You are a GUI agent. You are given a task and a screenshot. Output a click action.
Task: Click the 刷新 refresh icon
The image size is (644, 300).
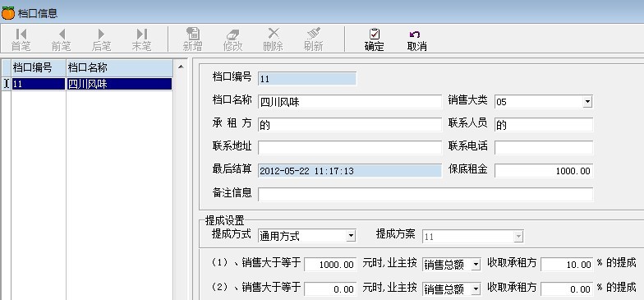tap(314, 39)
